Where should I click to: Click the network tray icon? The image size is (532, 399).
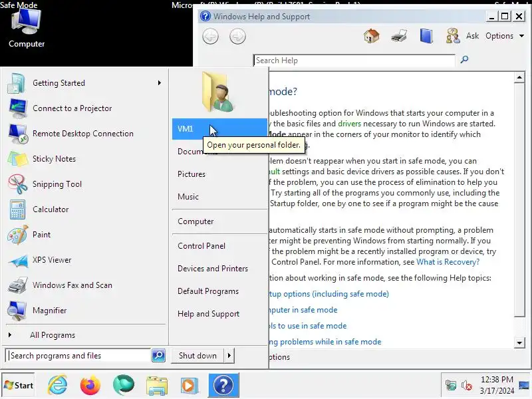451,386
